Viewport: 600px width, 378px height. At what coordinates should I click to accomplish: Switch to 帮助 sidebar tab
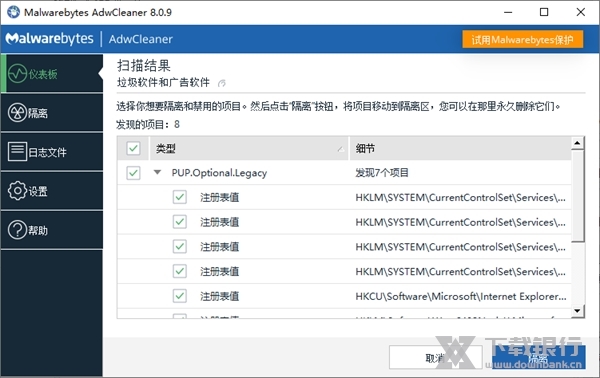(52, 230)
